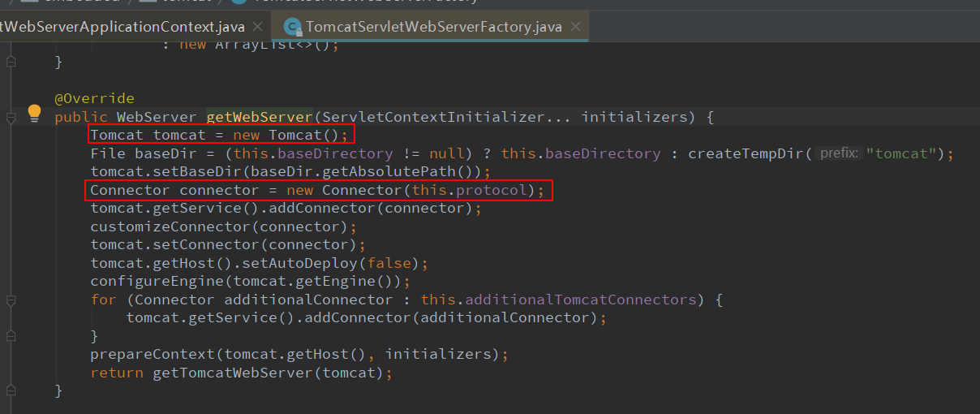This screenshot has width=980, height=414.
Task: Click the for keyword
Action: 103,300
